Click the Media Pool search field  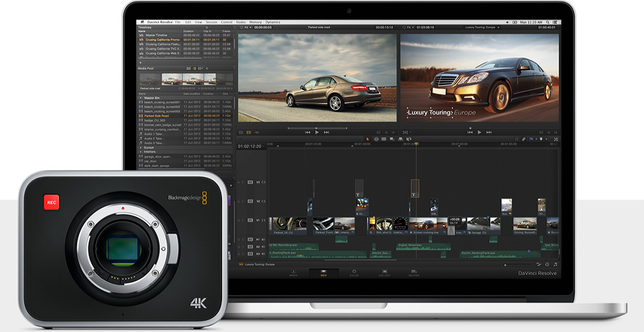tap(219, 68)
